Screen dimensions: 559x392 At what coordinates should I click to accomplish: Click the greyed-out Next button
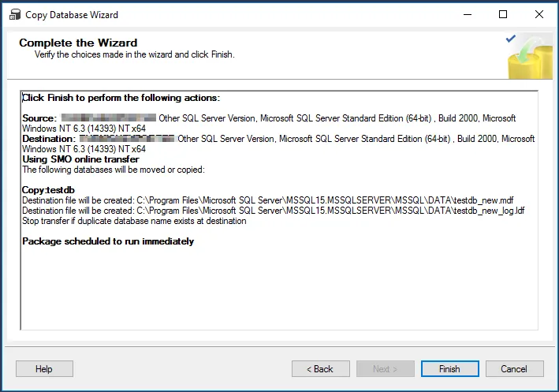(x=385, y=368)
